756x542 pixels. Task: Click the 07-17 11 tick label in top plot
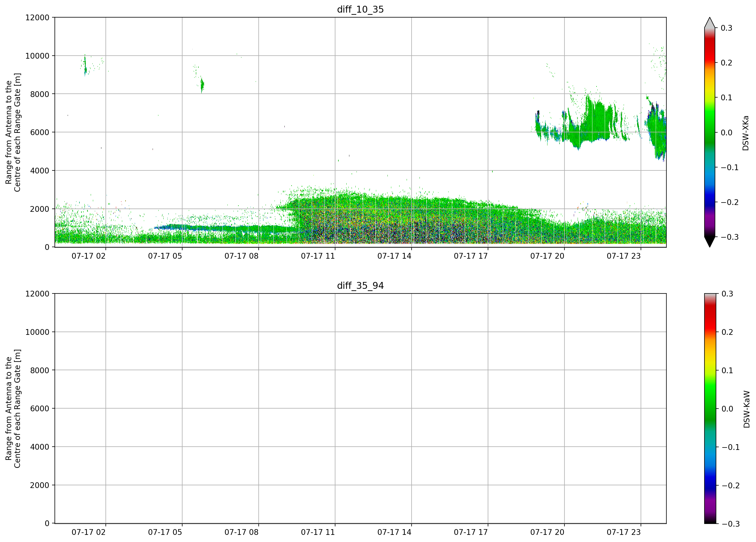[318, 256]
